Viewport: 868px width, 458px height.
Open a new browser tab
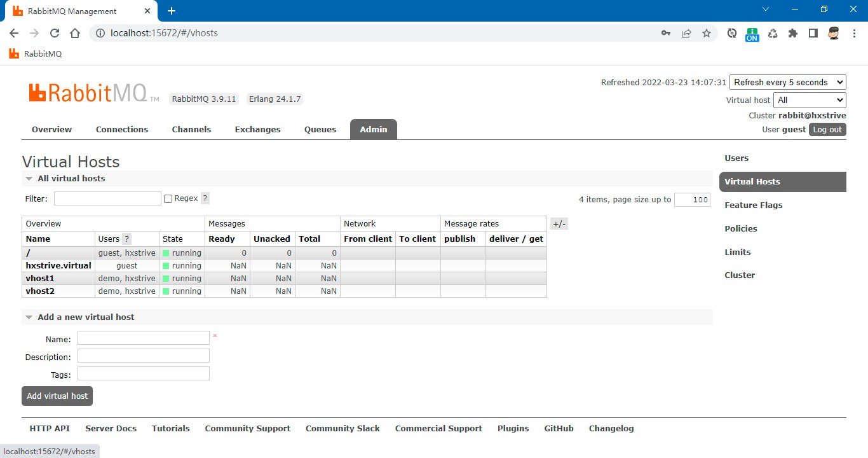(x=172, y=11)
